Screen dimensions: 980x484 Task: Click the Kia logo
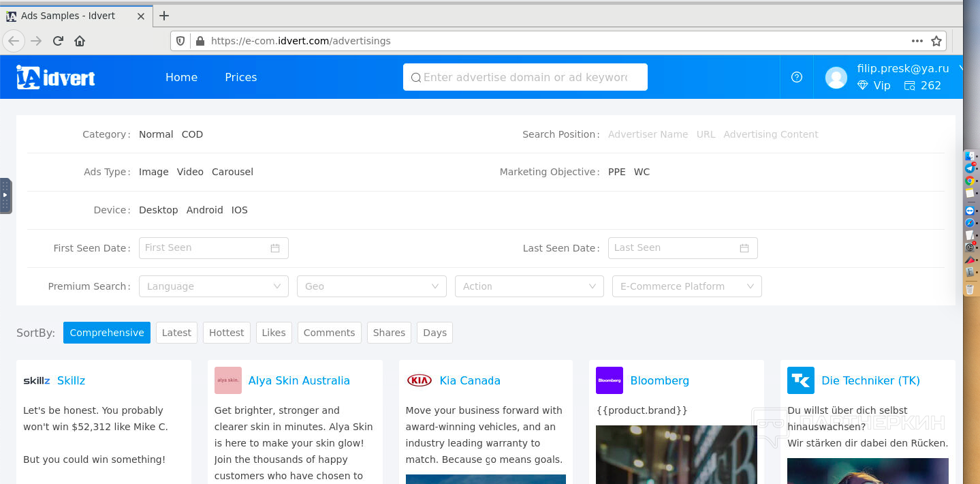coord(420,380)
